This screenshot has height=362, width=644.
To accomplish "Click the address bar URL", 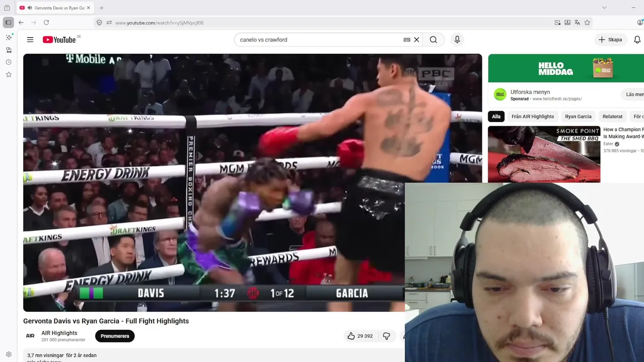I will pyautogui.click(x=159, y=23).
